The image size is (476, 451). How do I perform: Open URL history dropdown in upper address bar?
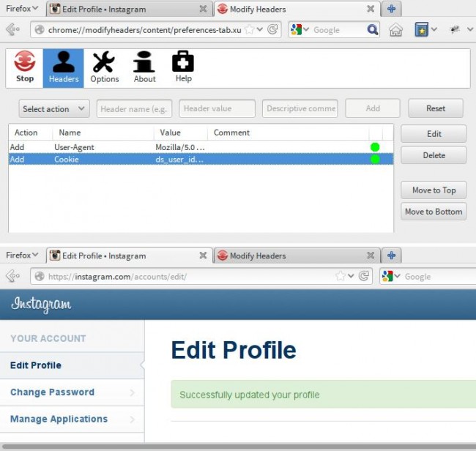(259, 29)
